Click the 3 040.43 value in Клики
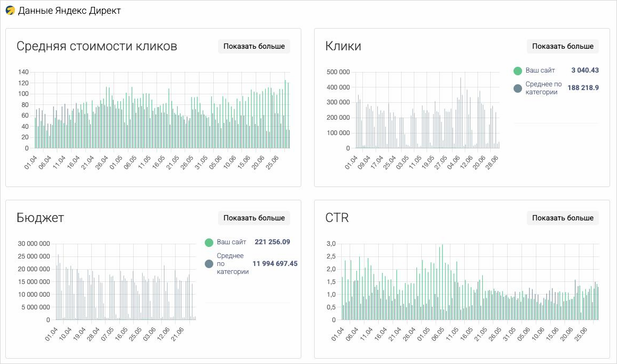The height and width of the screenshot is (364, 617). click(585, 70)
